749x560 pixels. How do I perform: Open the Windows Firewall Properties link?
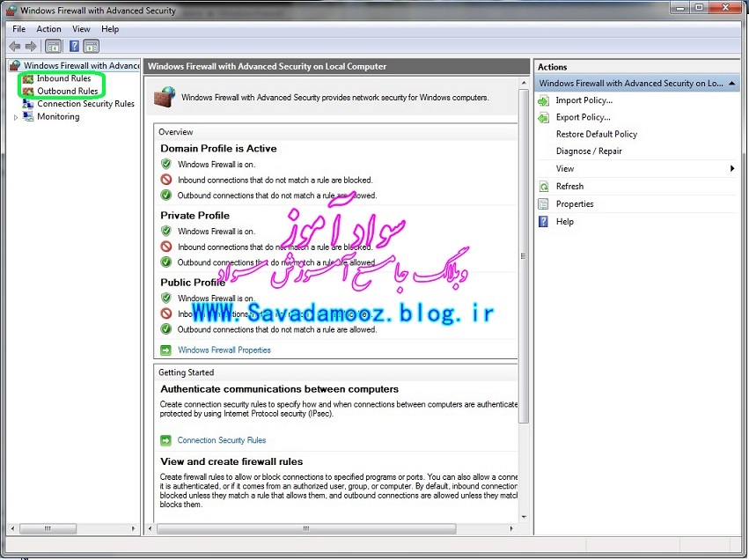[224, 350]
